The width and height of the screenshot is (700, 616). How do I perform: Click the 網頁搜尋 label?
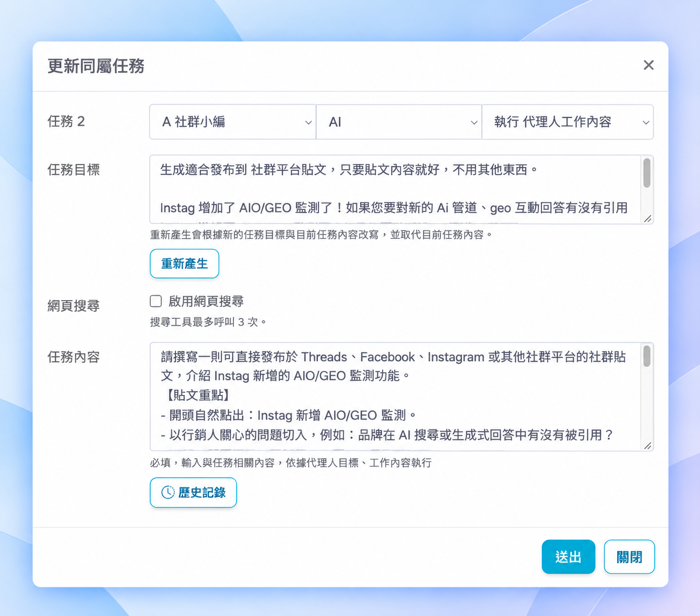tap(74, 306)
